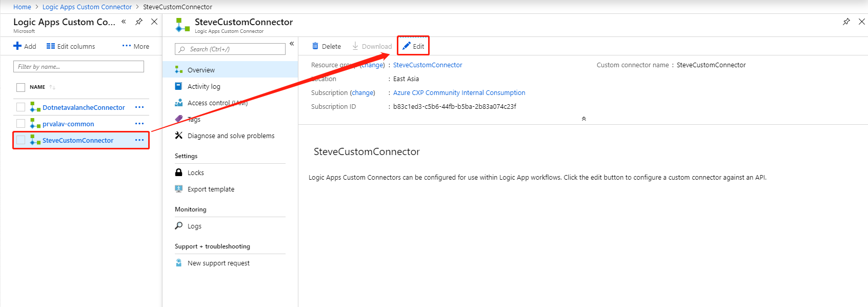Open context menu for SteveCustomConnector row
Viewport: 868px width, 307px height.
(139, 140)
